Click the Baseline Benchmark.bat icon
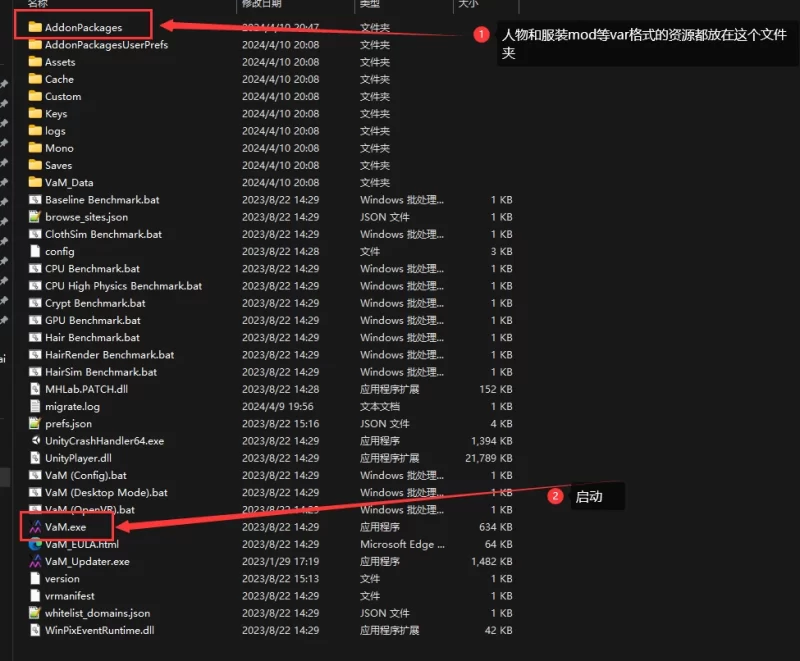The height and width of the screenshot is (661, 800). point(35,200)
